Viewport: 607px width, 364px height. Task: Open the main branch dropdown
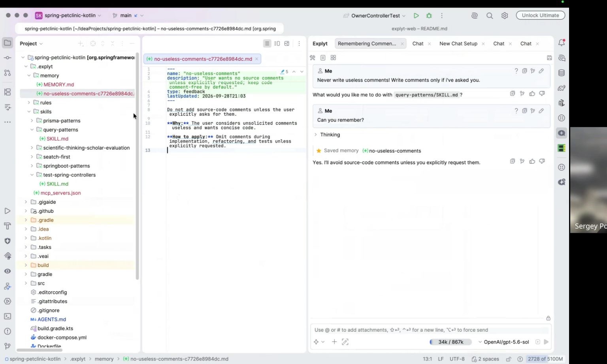128,15
